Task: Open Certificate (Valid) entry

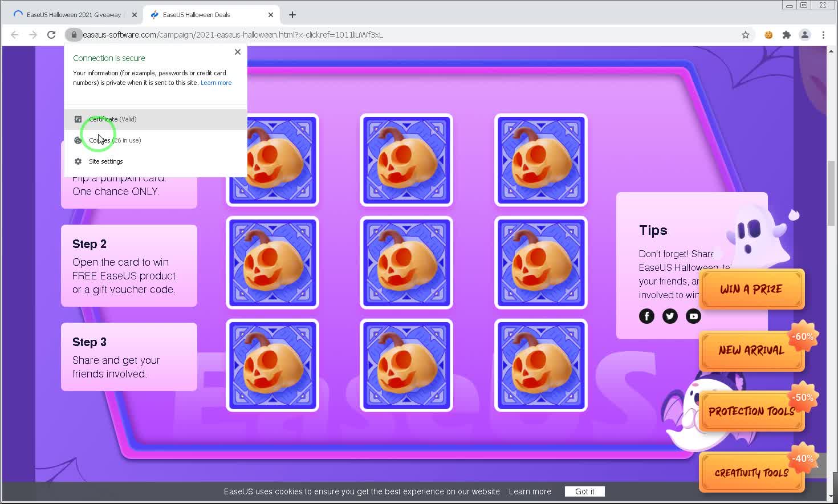Action: click(156, 119)
